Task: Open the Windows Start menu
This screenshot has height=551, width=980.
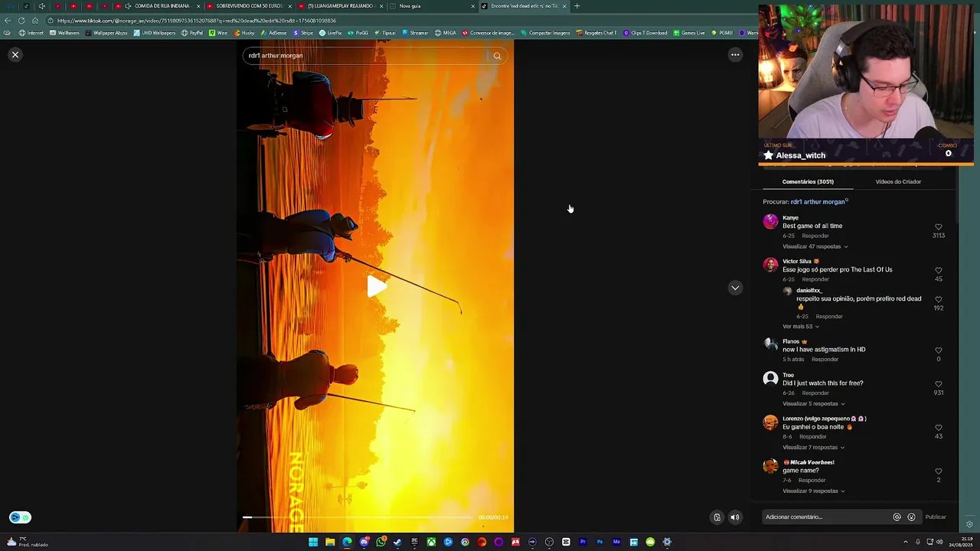Action: pyautogui.click(x=313, y=542)
